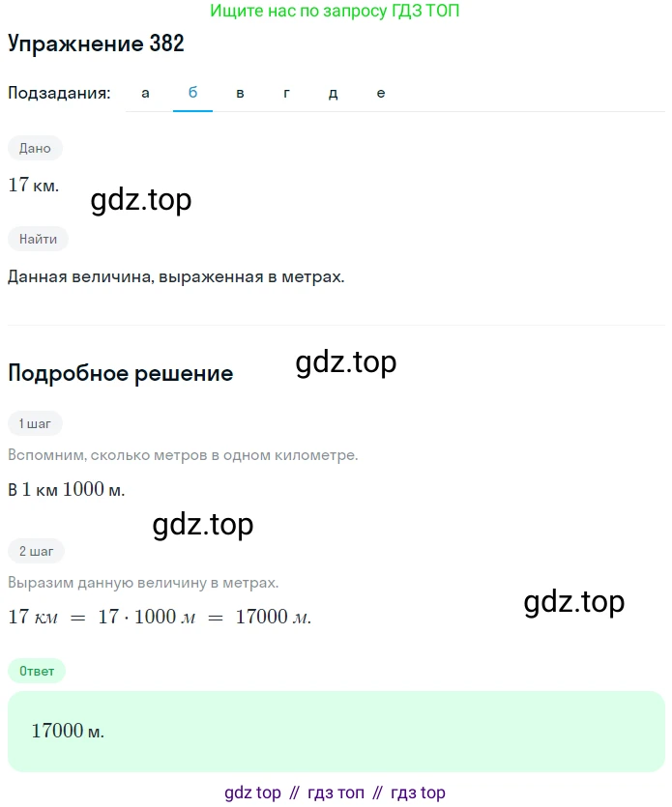Switch to subtask tab в

point(240,93)
